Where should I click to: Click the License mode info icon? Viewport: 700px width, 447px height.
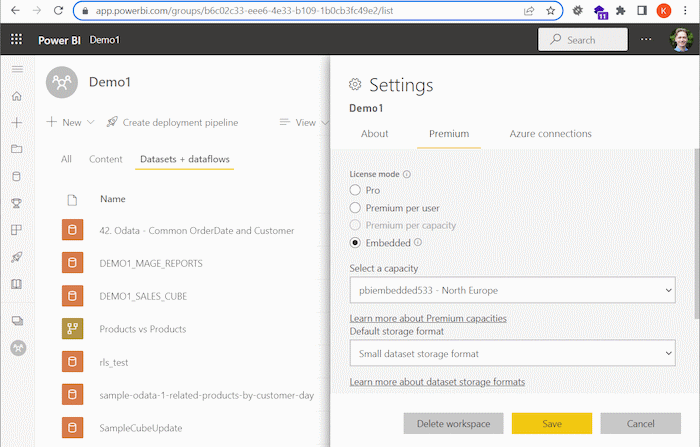[407, 174]
